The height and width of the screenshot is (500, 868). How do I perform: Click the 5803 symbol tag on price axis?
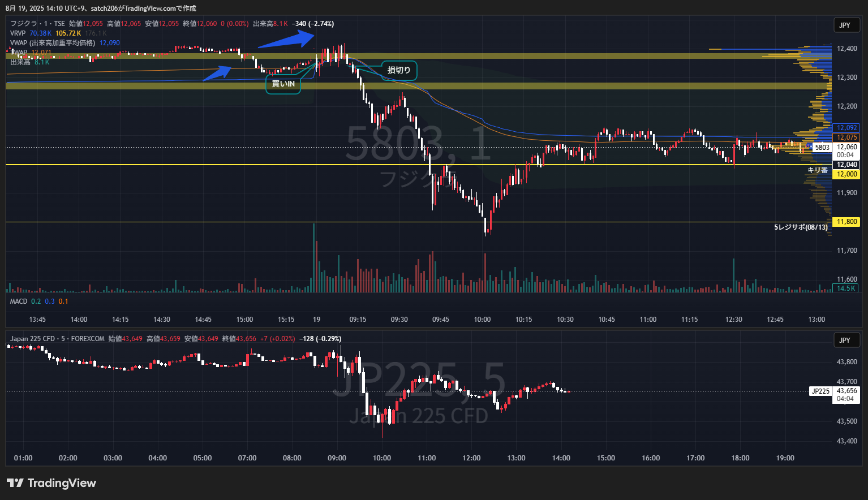point(822,148)
